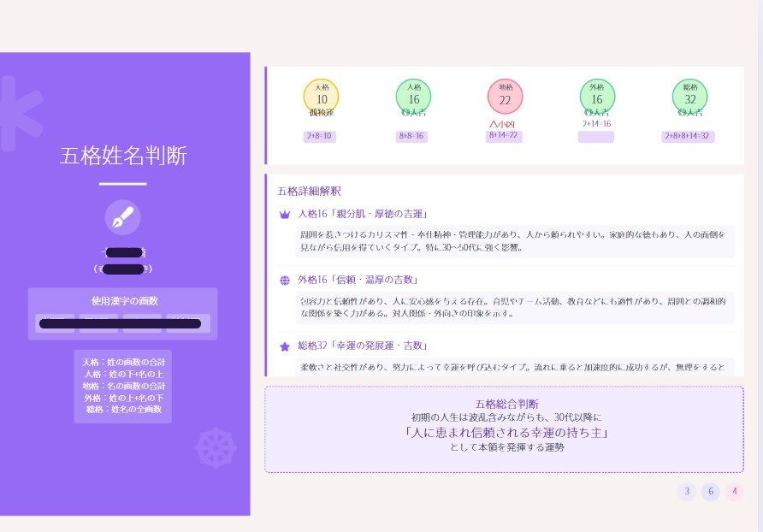Click the として本領を発揮する運勢 line
The image size is (763, 532).
[506, 447]
